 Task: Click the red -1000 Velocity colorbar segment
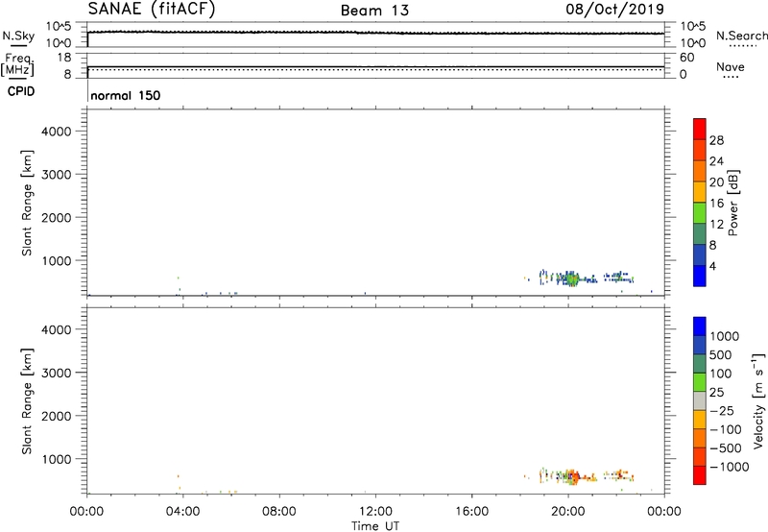coord(700,475)
